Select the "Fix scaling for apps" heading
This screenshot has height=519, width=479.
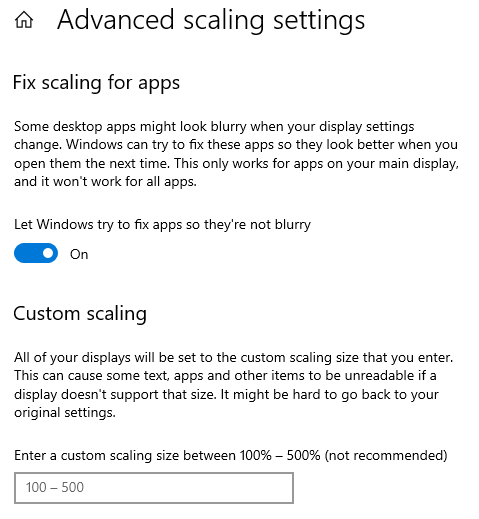point(96,83)
